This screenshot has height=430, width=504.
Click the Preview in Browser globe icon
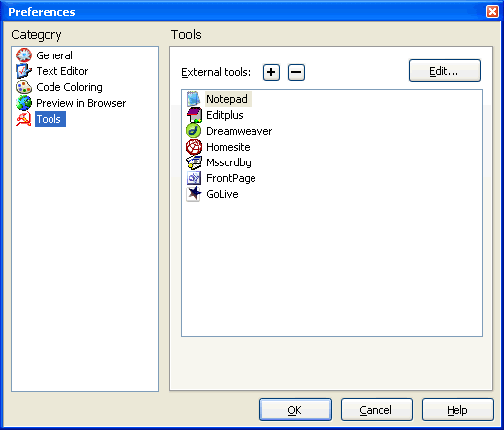[24, 103]
